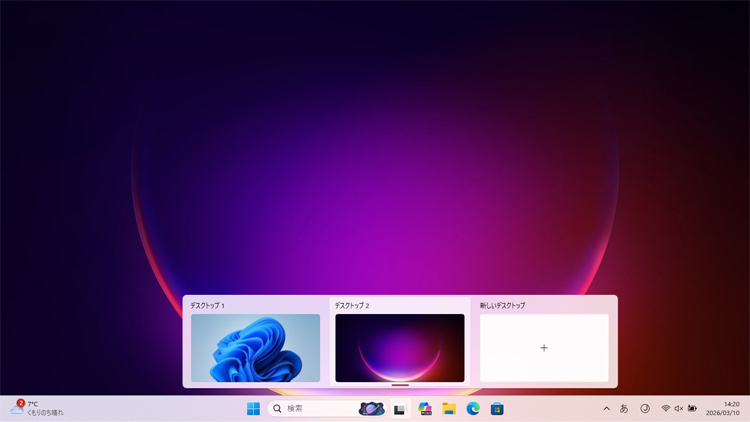Launch Microsoft Copilot from the taskbar
Viewport: 750px width, 422px height.
tap(425, 408)
